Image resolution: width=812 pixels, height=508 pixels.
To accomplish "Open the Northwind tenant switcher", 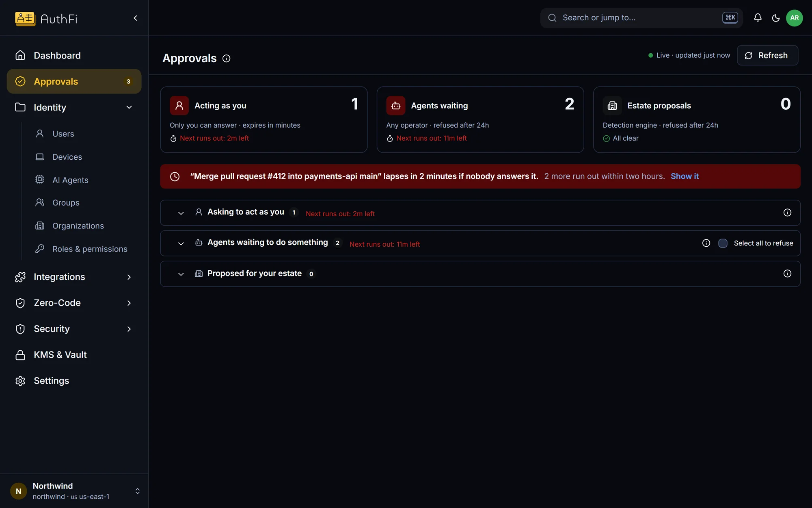I will 74,491.
